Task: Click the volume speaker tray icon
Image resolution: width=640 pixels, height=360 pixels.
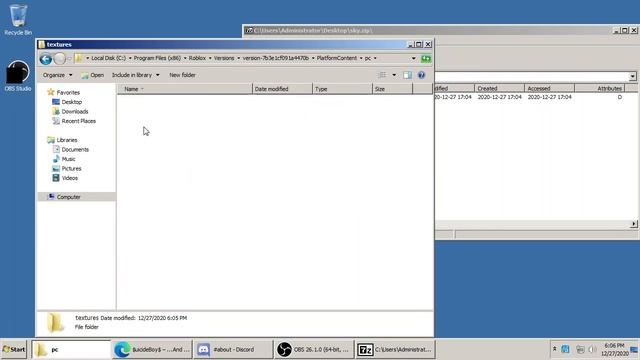Action: (x=592, y=349)
